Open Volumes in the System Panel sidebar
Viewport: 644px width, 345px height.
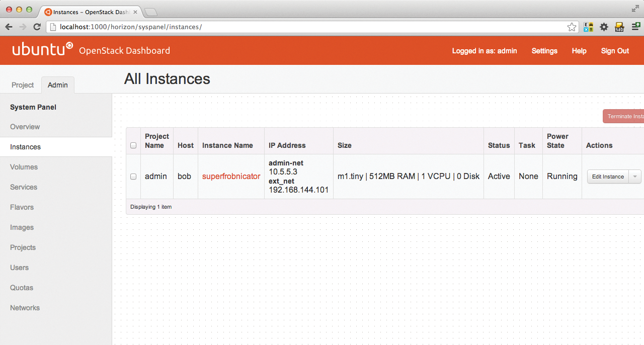24,167
